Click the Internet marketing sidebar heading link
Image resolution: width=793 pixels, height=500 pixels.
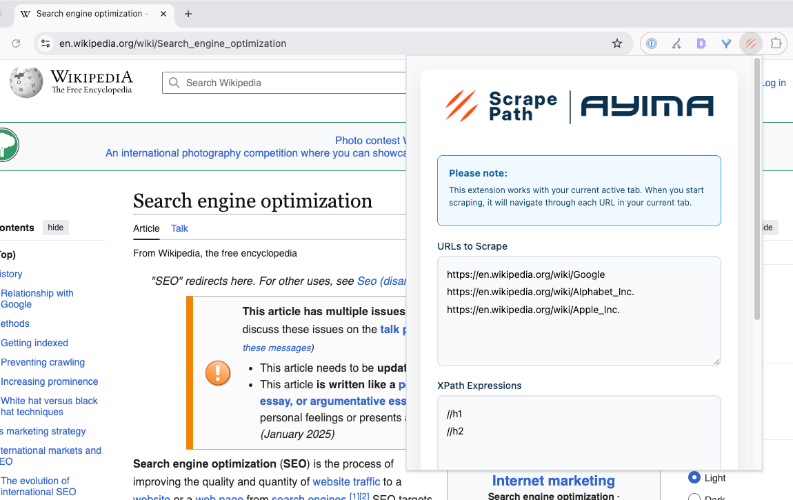(x=553, y=481)
